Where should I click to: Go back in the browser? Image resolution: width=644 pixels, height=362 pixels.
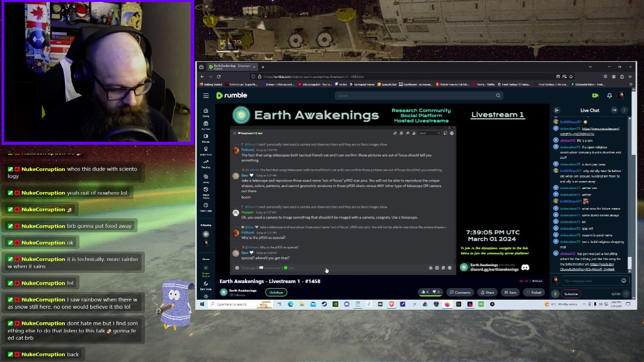click(202, 76)
